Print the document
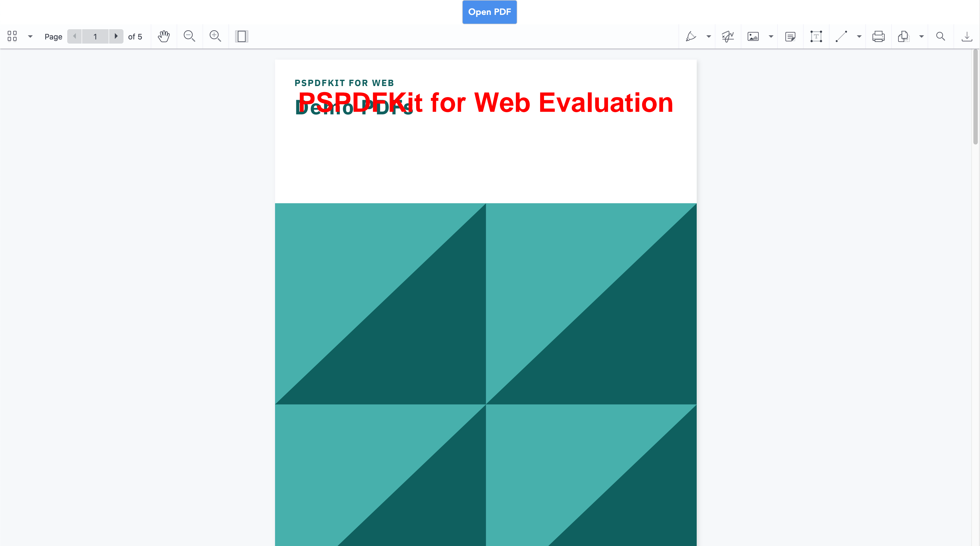 coord(878,36)
